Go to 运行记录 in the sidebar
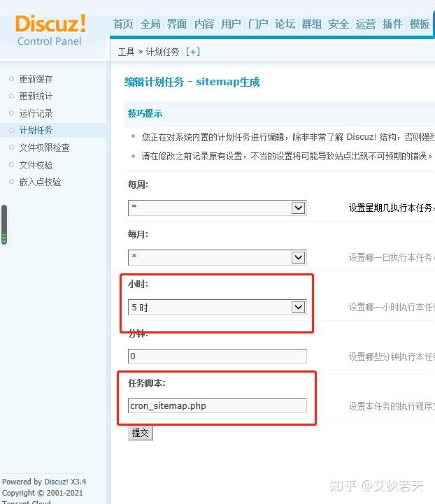 tap(36, 113)
